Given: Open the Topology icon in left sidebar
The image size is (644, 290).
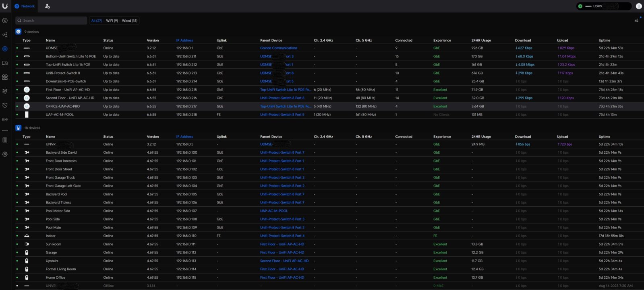Looking at the screenshot, I should pos(5,35).
